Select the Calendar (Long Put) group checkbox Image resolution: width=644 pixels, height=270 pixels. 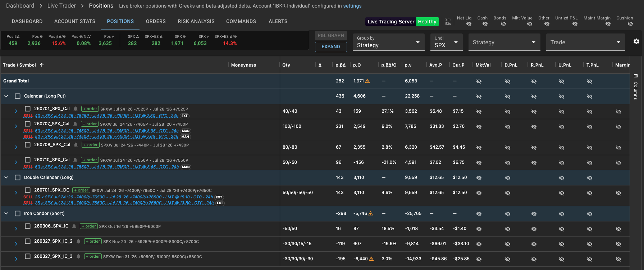[x=18, y=96]
